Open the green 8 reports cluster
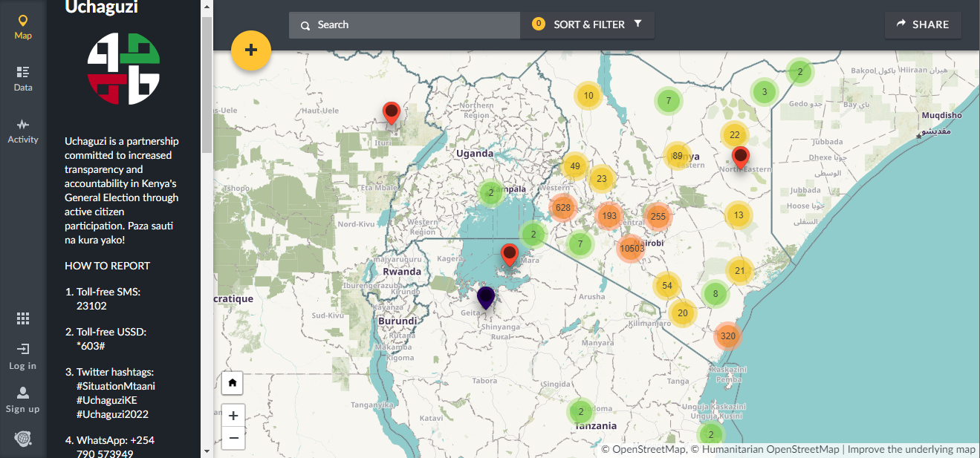The width and height of the screenshot is (980, 458). coord(715,294)
